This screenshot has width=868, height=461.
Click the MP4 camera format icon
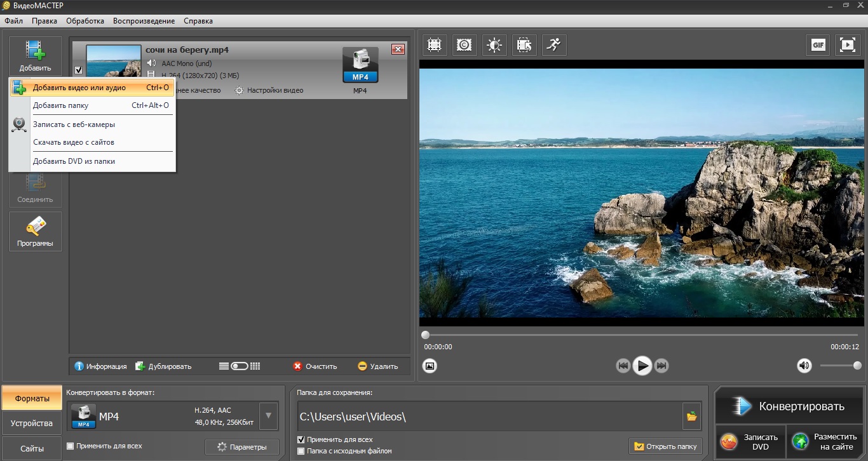click(x=360, y=66)
